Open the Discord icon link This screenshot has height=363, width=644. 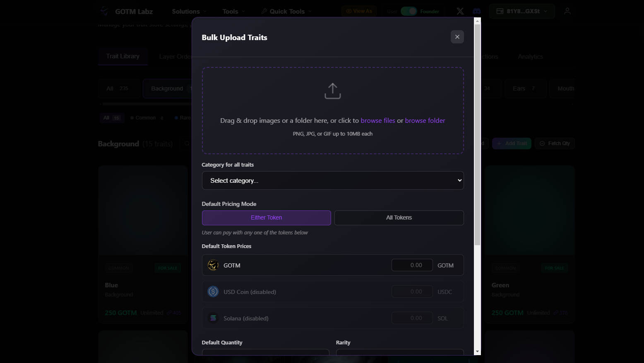tap(477, 11)
